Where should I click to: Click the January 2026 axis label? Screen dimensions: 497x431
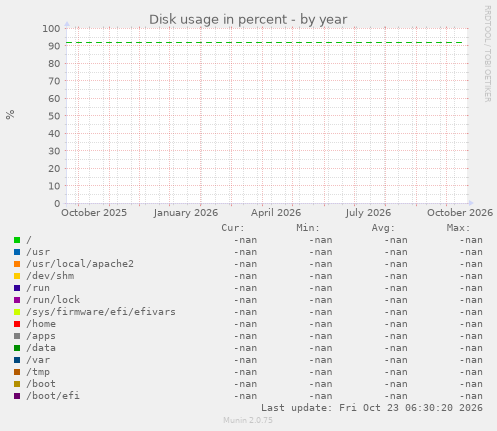click(x=186, y=213)
